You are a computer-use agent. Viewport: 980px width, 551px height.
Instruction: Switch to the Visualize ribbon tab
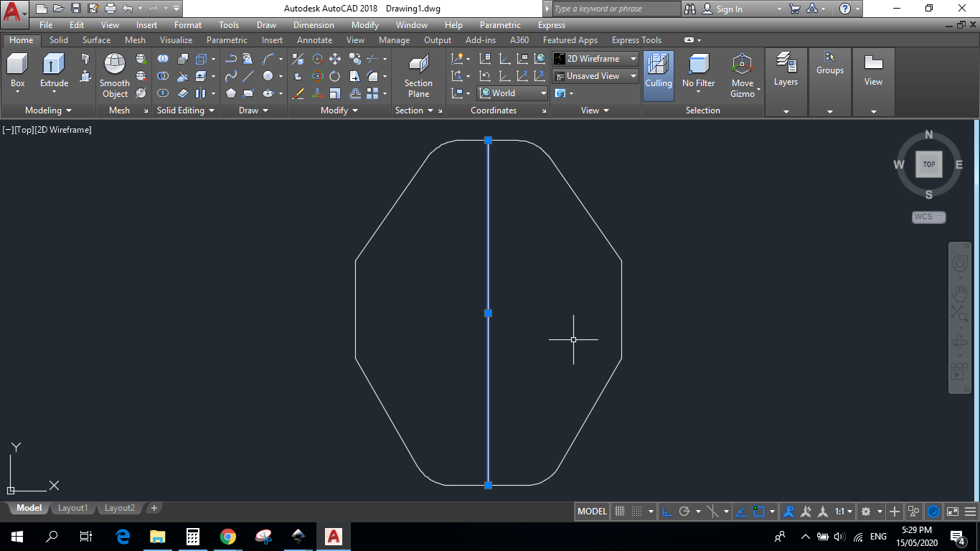[x=176, y=40]
